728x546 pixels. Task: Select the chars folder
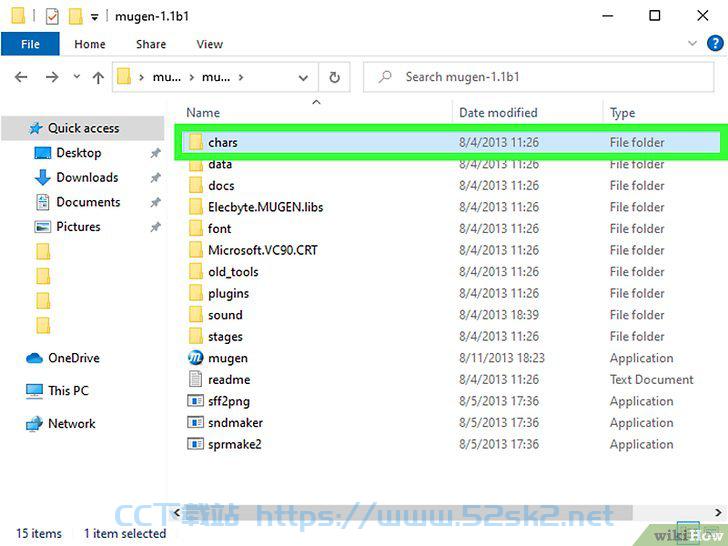(450, 142)
